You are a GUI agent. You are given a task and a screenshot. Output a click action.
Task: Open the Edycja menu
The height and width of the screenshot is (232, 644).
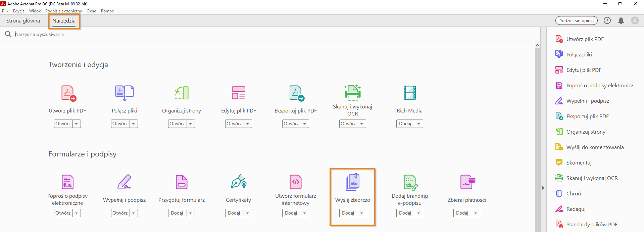click(19, 11)
